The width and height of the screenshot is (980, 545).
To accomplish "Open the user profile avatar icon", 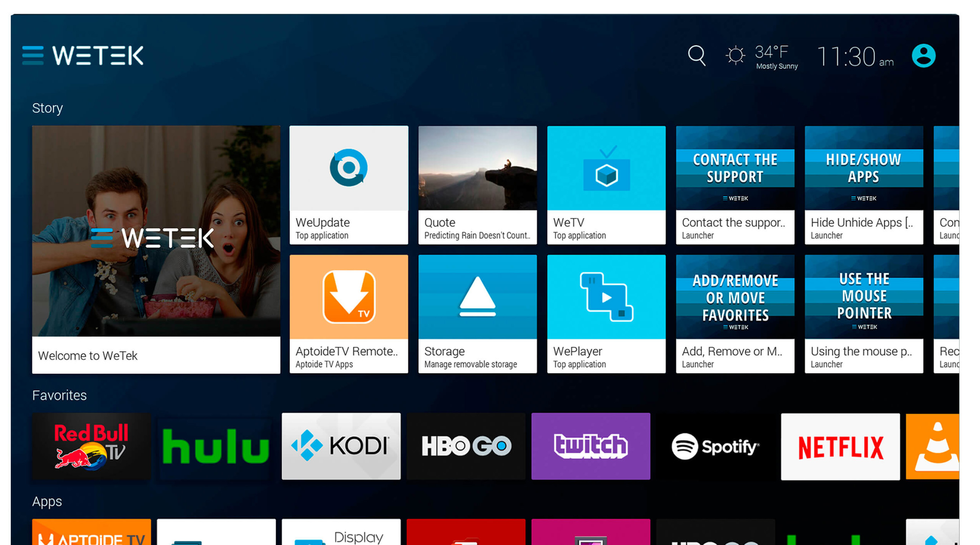I will [x=923, y=56].
